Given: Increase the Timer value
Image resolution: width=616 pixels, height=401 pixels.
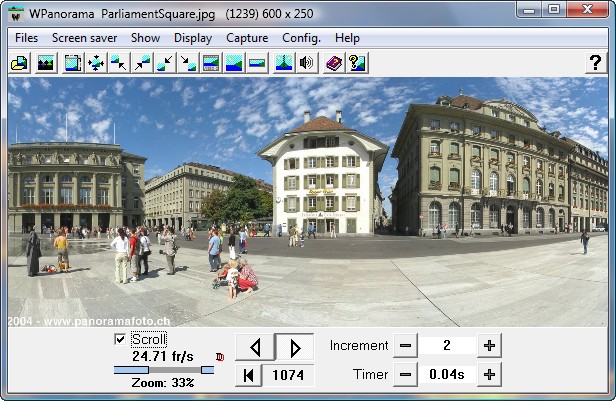Looking at the screenshot, I should click(489, 375).
